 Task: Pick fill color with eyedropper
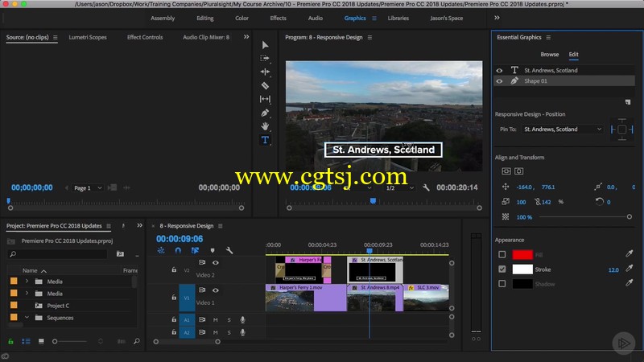coord(629,254)
